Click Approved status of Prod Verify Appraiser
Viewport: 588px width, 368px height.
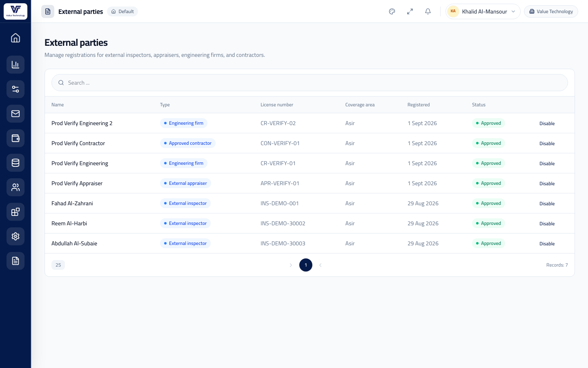point(488,183)
